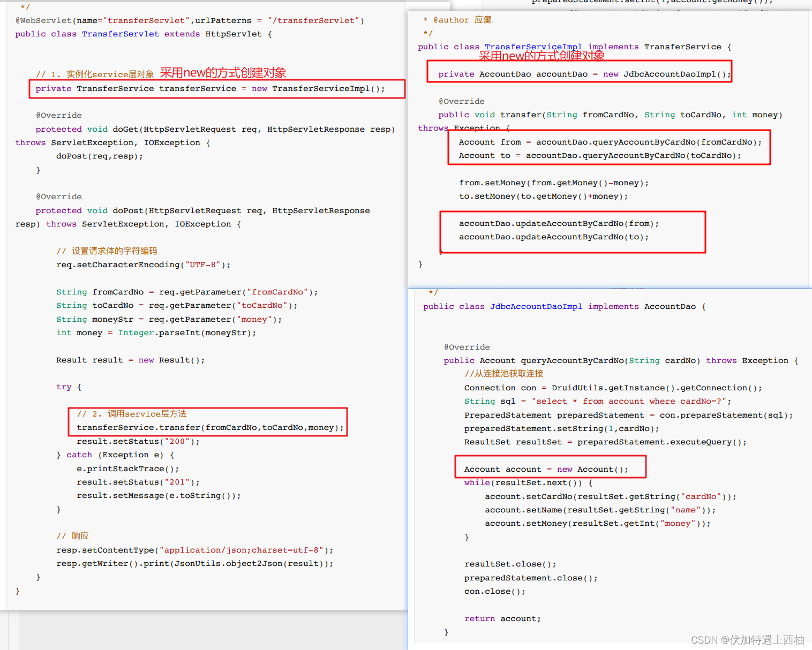Click the '@author 应癫' comment line
Screen dimensions: 812x650
[457, 20]
